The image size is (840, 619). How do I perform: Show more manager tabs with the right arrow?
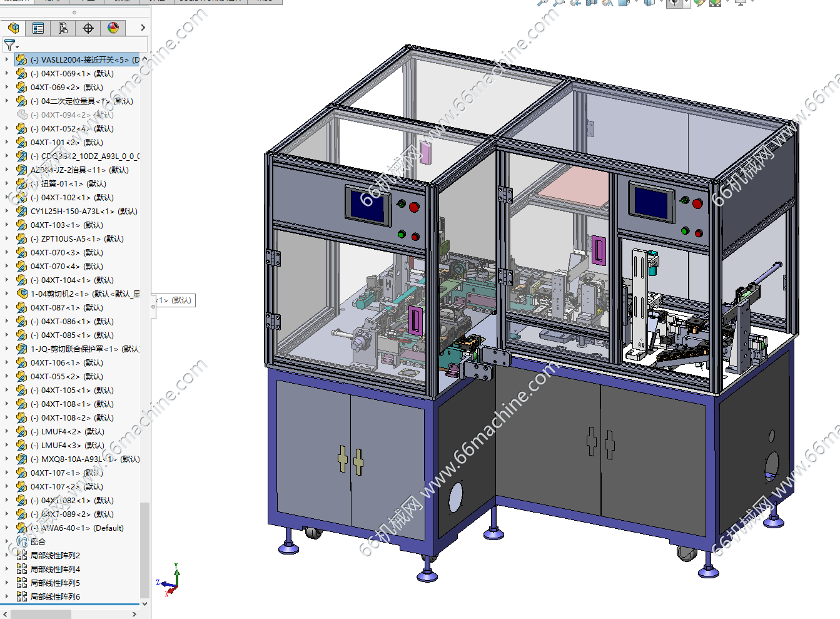[143, 28]
